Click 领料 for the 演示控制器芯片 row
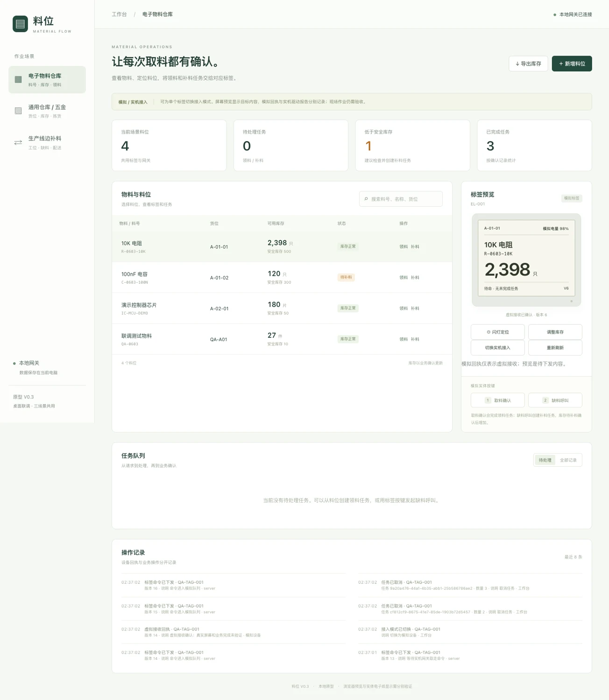 (404, 308)
